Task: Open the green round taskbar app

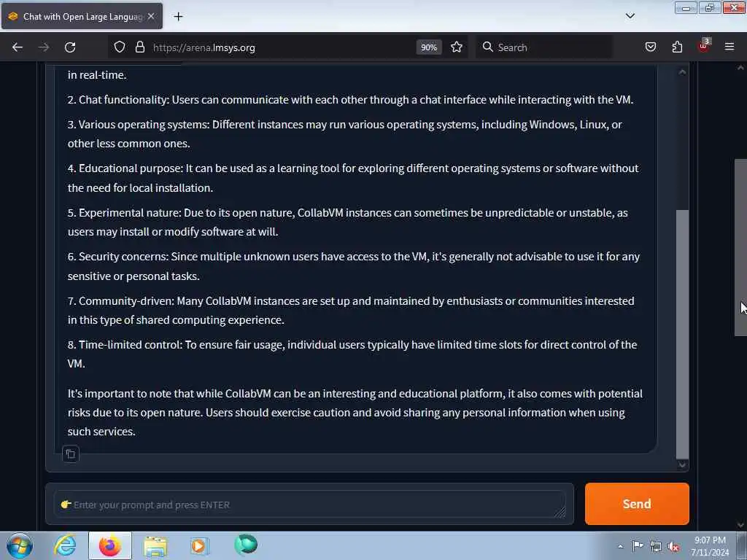Action: tap(246, 545)
